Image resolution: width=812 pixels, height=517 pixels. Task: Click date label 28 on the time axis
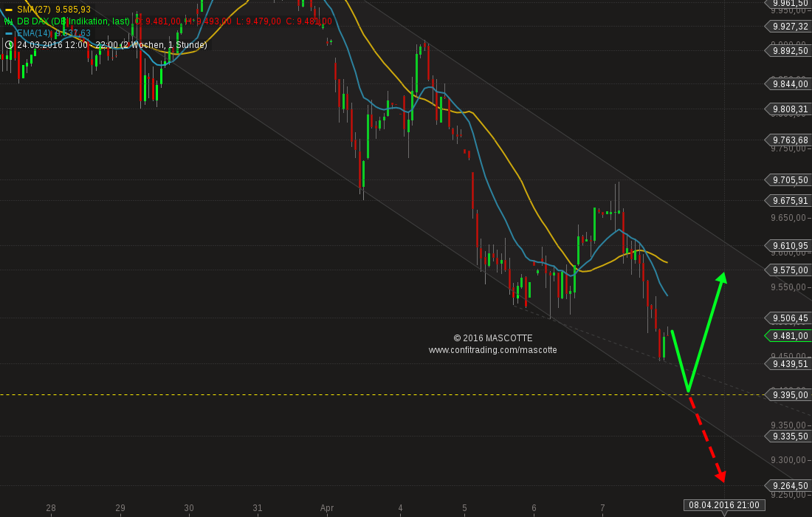click(51, 508)
